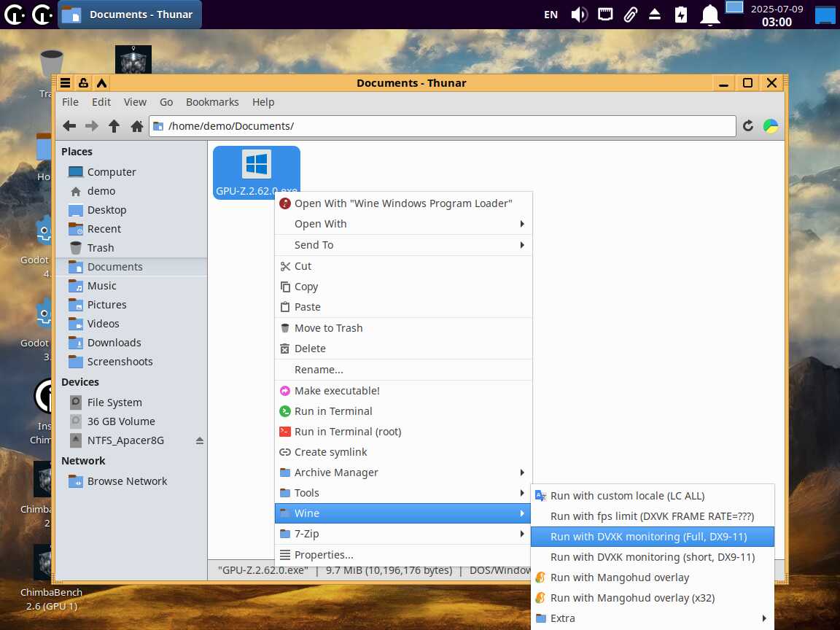
Task: Select Run with DVXK monitoring (Full, DX9-11)
Action: 653,536
